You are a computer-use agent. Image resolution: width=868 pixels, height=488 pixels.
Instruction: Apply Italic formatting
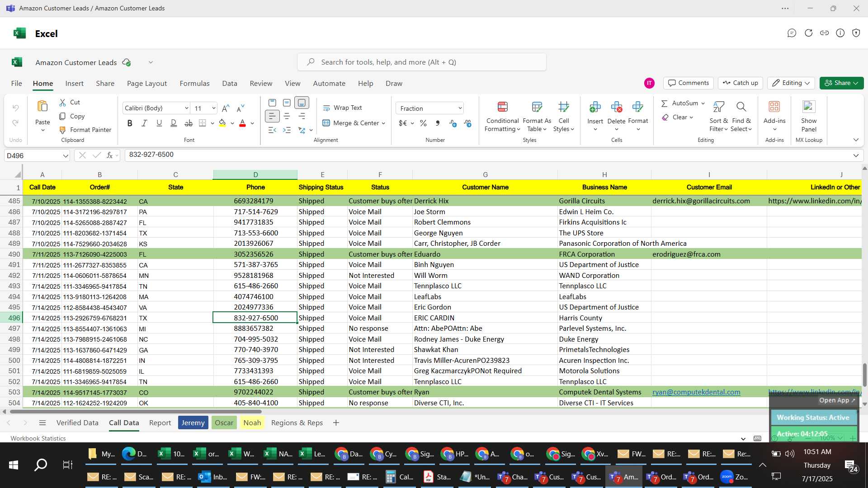point(144,123)
